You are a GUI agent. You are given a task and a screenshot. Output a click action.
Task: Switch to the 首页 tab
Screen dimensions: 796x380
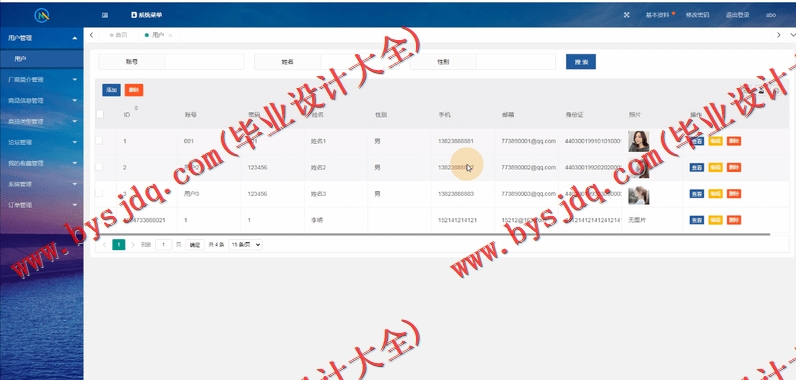tap(119, 35)
